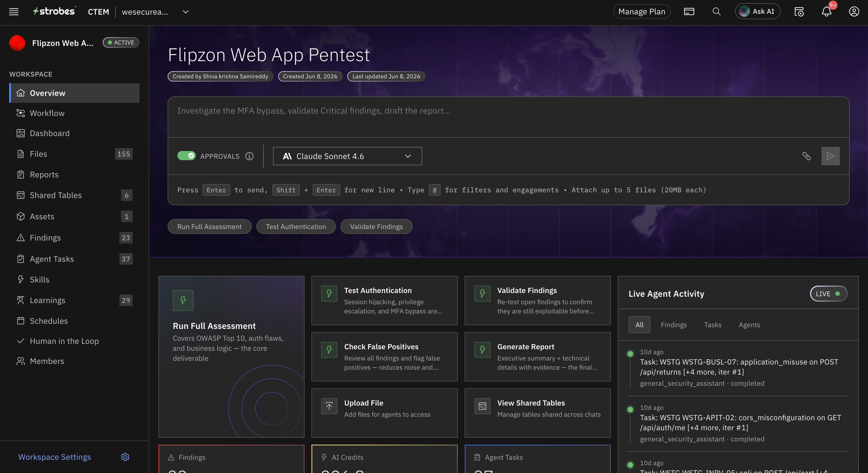Click the Upload File arrow icon

[329, 406]
